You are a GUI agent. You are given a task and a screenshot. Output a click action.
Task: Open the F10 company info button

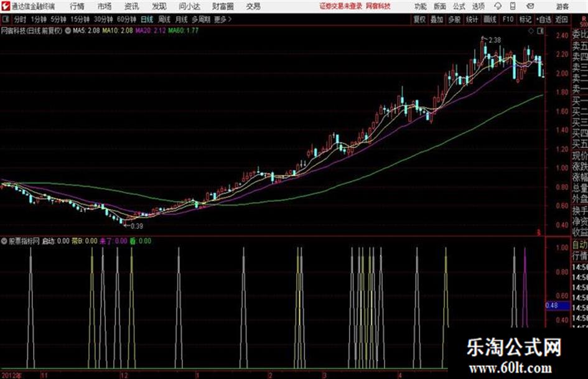508,19
